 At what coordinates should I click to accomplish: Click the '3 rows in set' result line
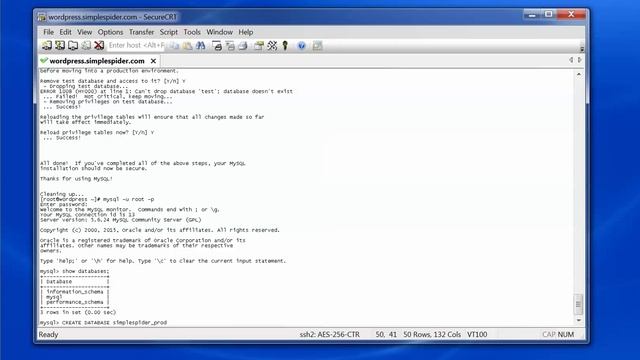[78, 312]
